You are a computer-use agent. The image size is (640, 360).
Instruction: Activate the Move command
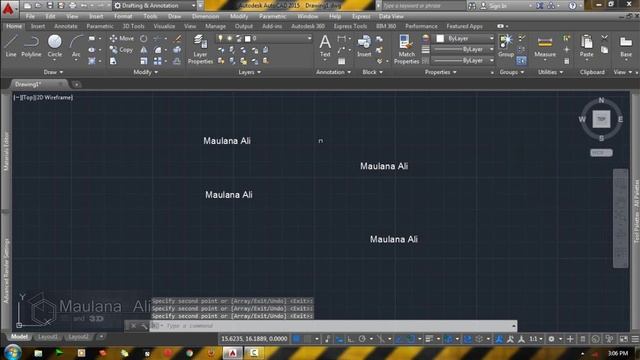(122, 38)
